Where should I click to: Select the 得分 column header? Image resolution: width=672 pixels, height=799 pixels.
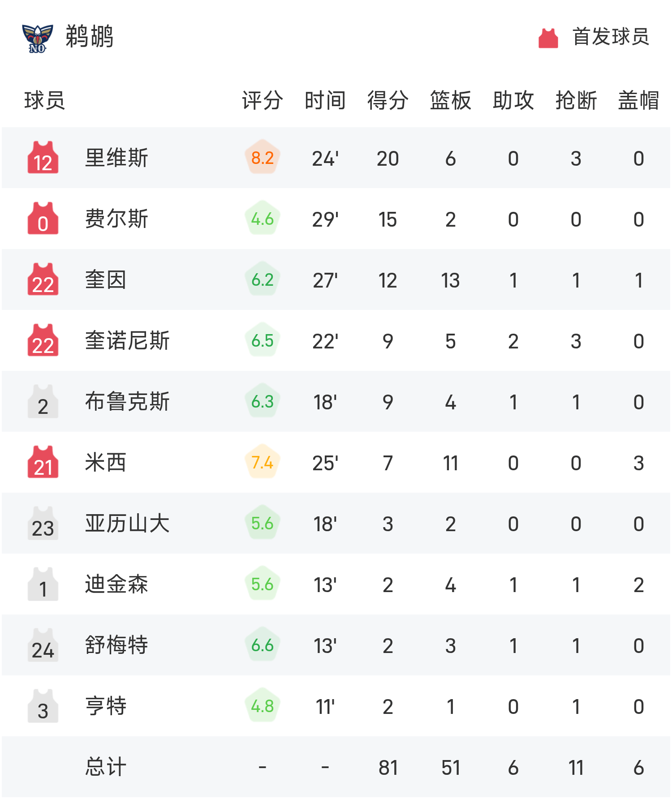pos(388,100)
